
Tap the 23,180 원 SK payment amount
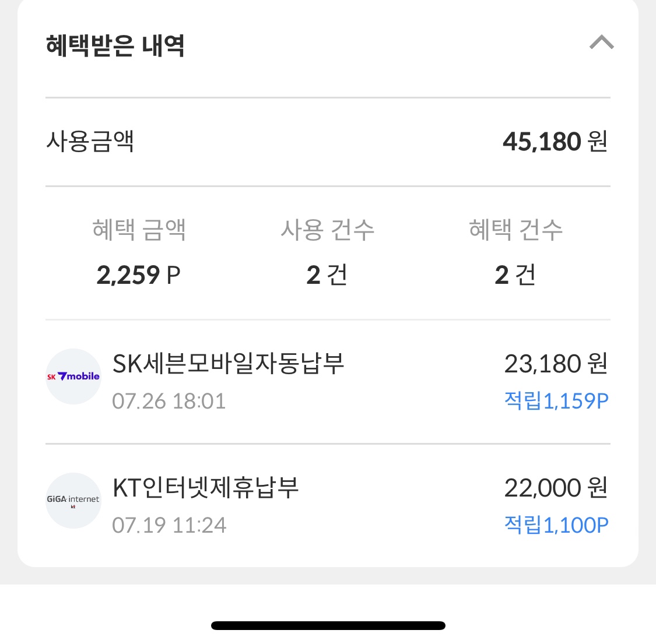tap(555, 363)
